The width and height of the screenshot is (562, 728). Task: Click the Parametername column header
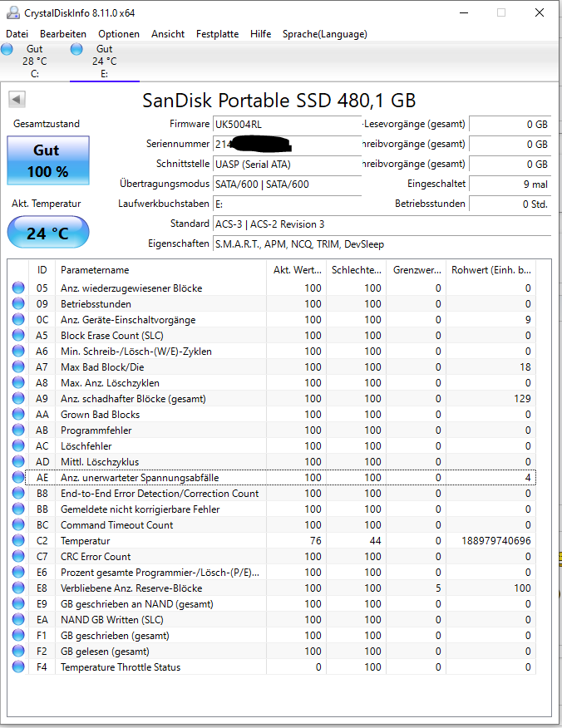[160, 270]
